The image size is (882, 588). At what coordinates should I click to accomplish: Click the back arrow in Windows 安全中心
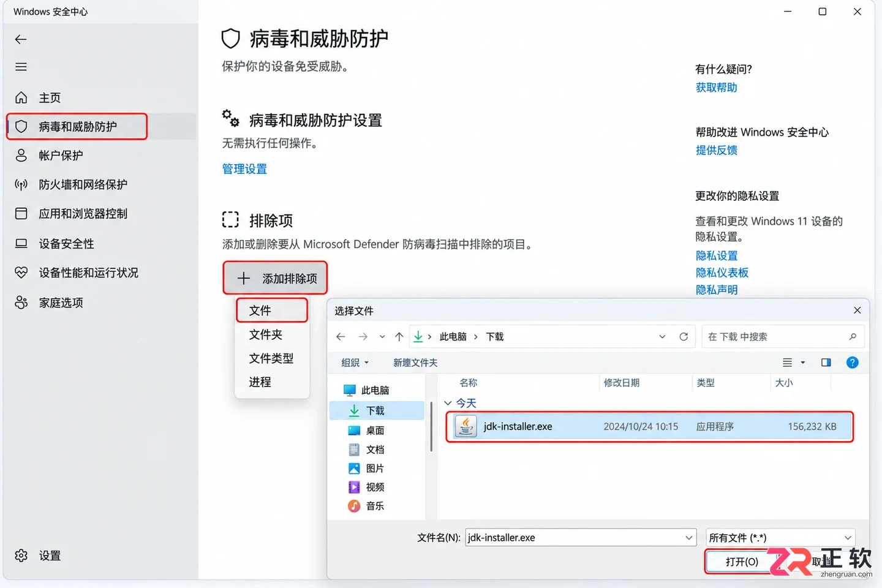(21, 39)
